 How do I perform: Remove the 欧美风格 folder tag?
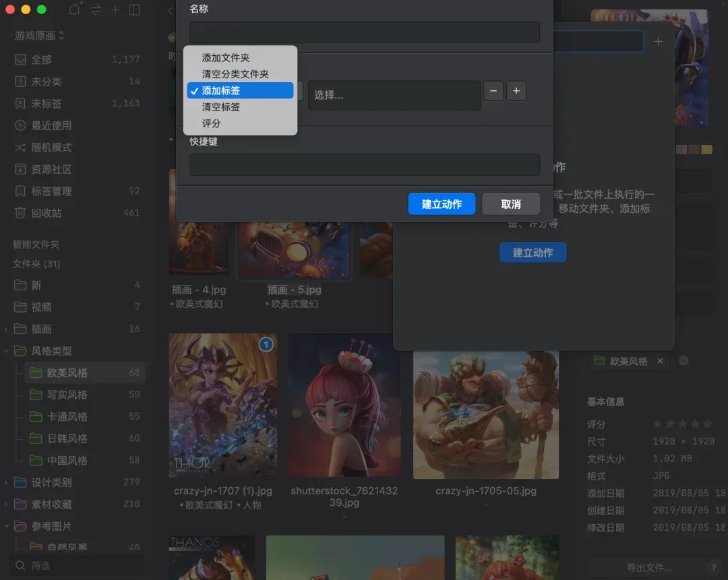click(x=660, y=360)
